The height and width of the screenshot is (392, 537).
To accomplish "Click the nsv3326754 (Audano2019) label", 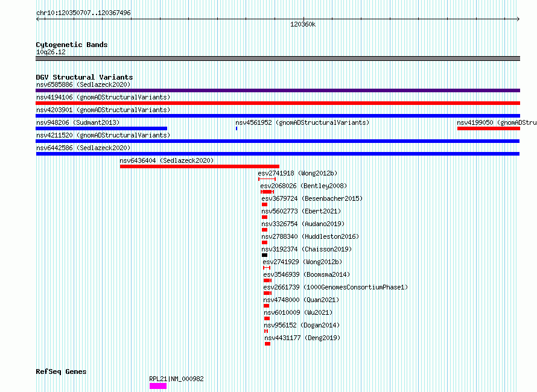I will coord(303,224).
